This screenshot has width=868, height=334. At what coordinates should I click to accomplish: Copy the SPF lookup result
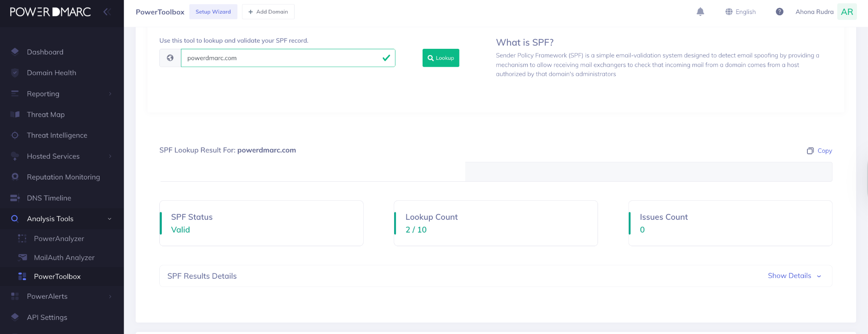click(x=820, y=151)
